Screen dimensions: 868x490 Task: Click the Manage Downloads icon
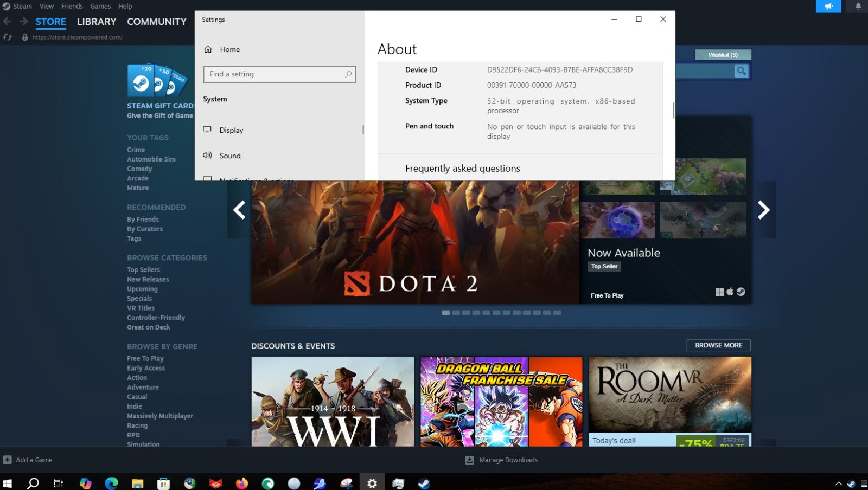tap(470, 460)
